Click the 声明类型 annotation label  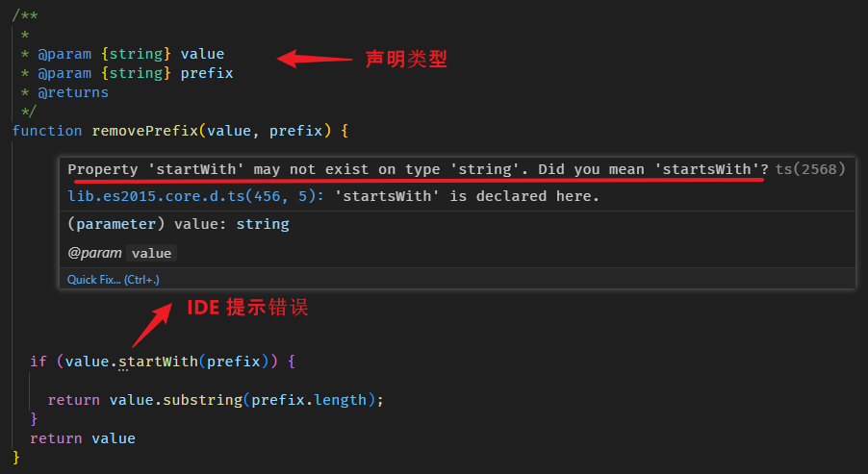click(x=406, y=59)
